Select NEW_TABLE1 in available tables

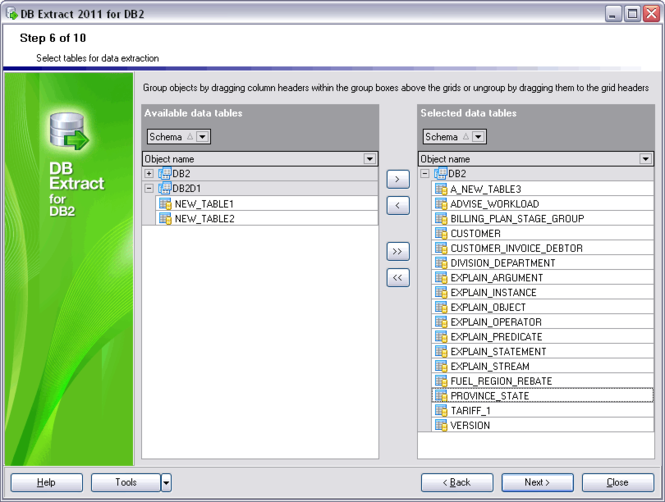click(x=267, y=204)
